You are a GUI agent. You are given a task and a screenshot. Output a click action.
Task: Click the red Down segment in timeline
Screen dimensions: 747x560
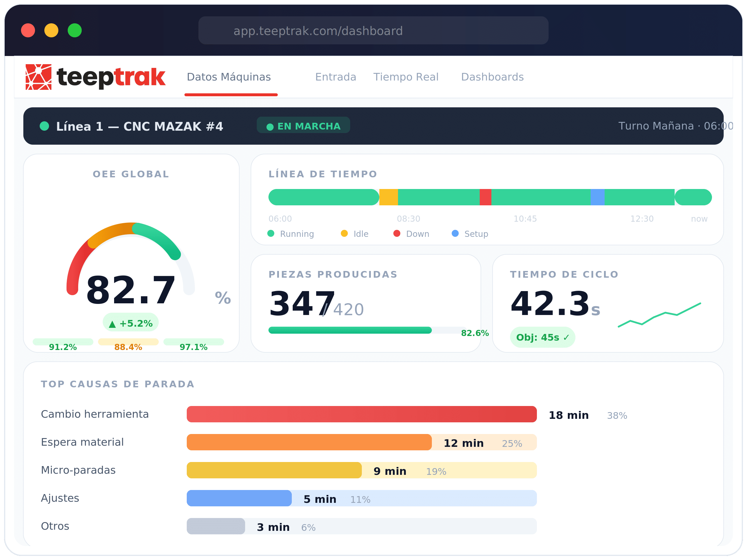pos(485,197)
